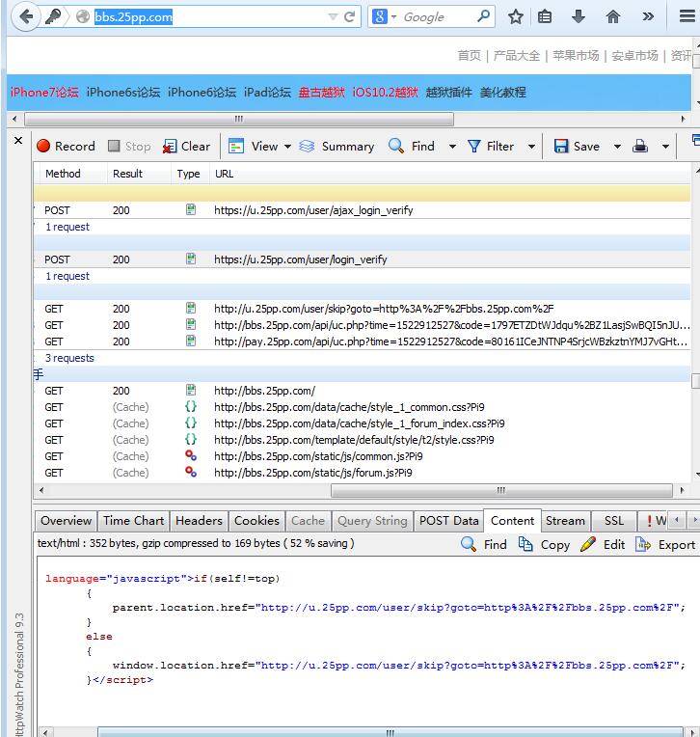Click the HttpWatch Record button
Screen dimensions: 700x737
point(66,147)
